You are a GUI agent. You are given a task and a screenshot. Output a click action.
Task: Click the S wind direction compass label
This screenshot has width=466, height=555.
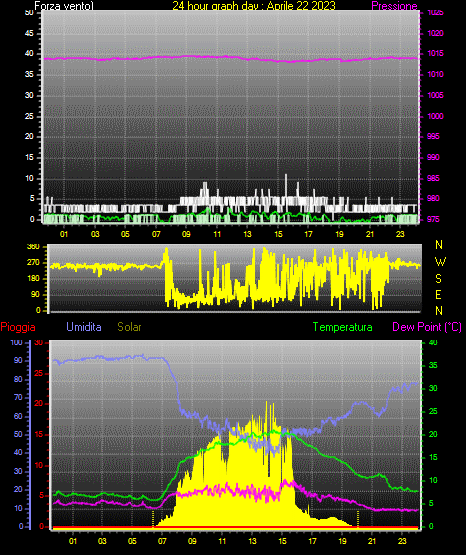click(438, 279)
